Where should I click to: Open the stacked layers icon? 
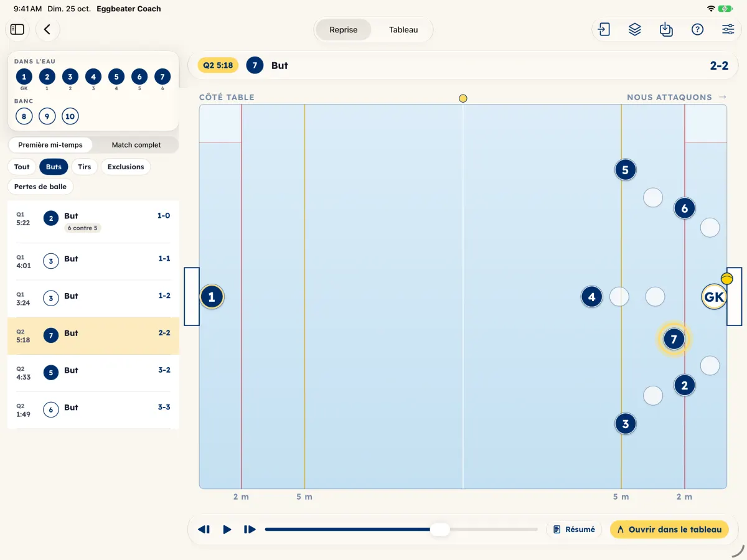(x=635, y=29)
